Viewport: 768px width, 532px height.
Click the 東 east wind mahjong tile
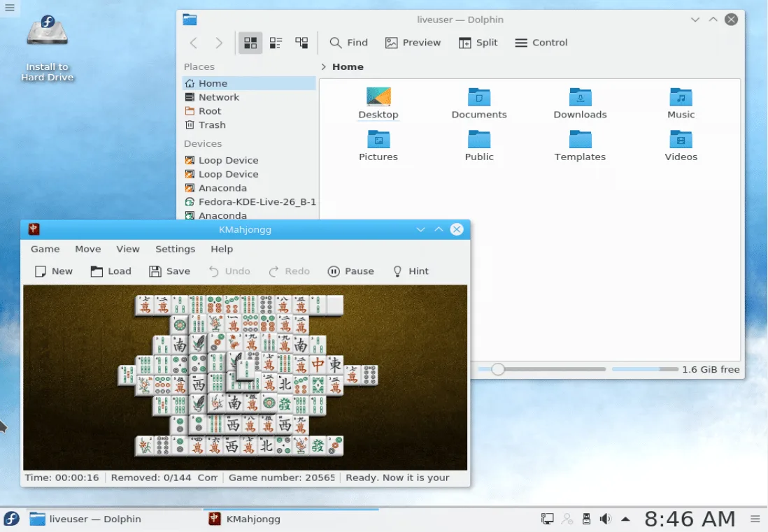(335, 365)
